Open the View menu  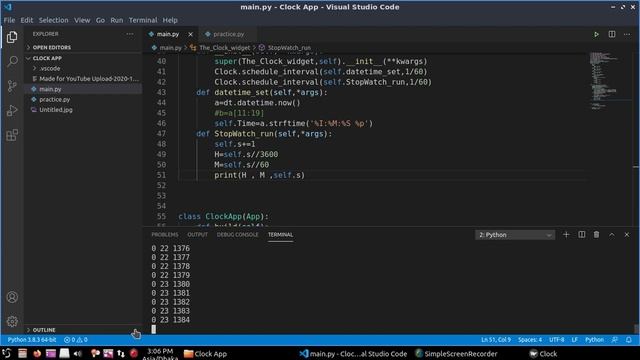coord(82,20)
